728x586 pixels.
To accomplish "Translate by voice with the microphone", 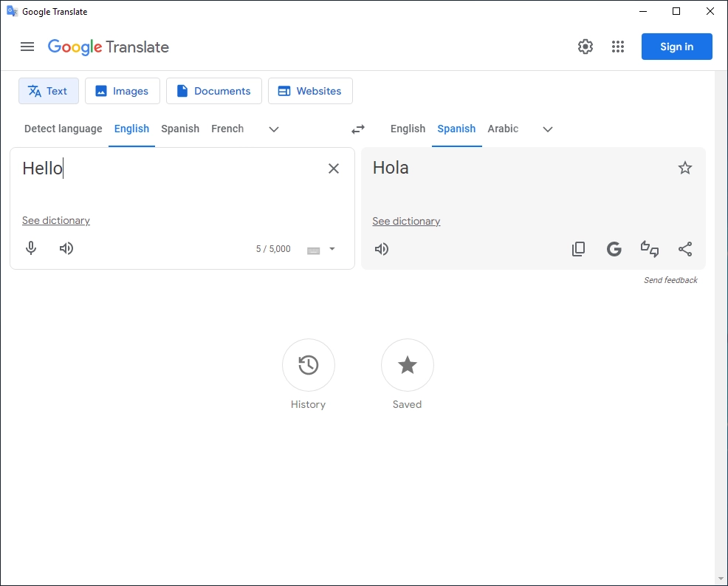I will tap(31, 248).
